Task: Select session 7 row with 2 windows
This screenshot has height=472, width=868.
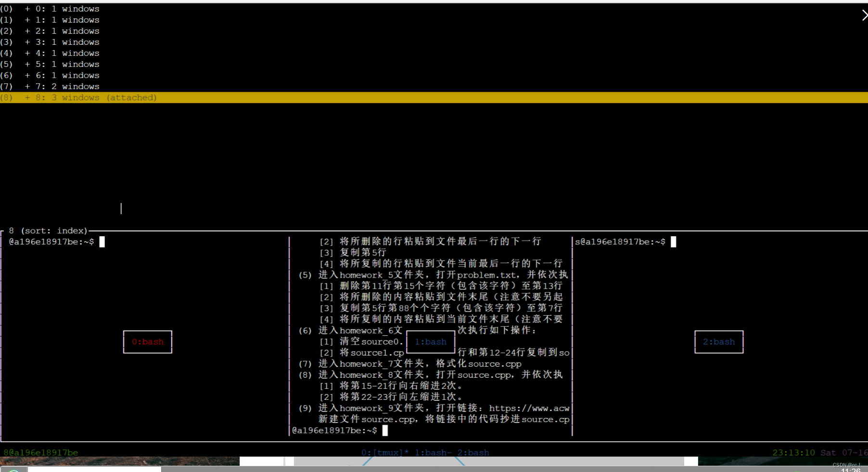Action: pos(434,86)
